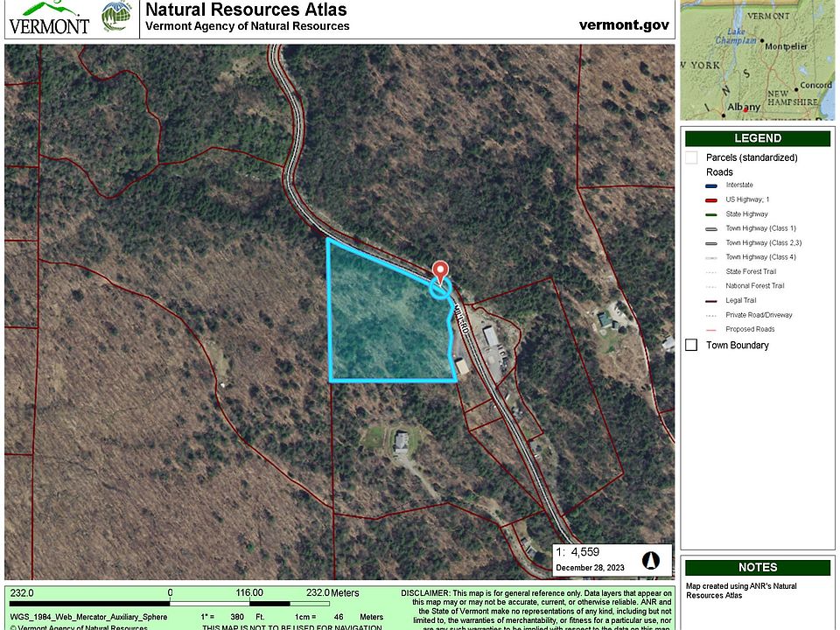Click the US Highway red line symbol
This screenshot has width=840, height=630.
(x=711, y=200)
